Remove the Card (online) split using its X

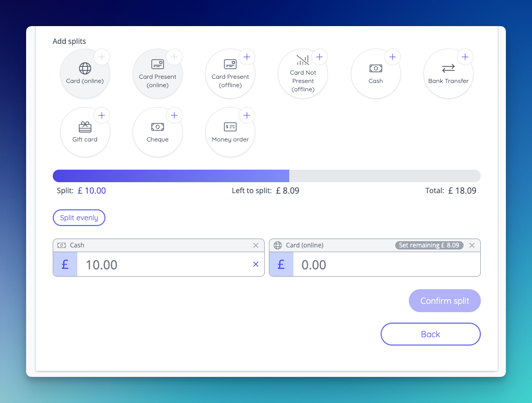[x=471, y=245]
